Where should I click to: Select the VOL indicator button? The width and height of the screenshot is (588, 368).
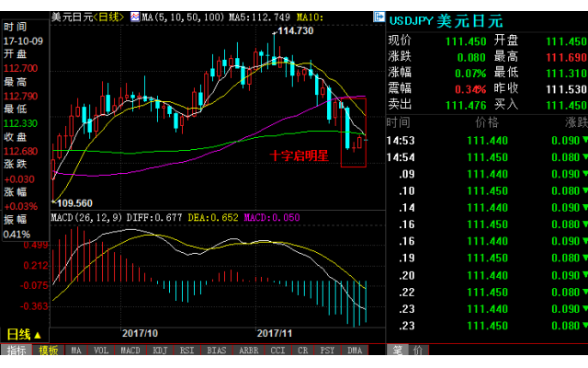click(x=101, y=350)
